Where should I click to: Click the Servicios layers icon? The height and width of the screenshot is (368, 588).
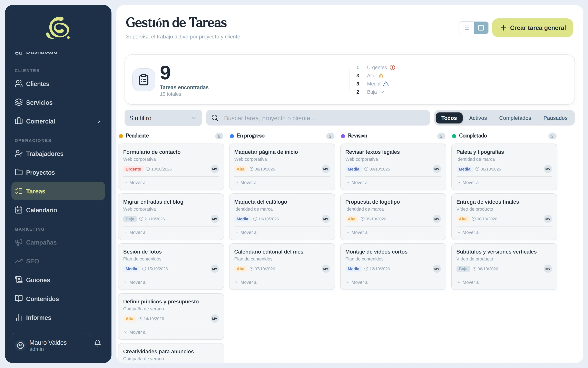[x=19, y=102]
